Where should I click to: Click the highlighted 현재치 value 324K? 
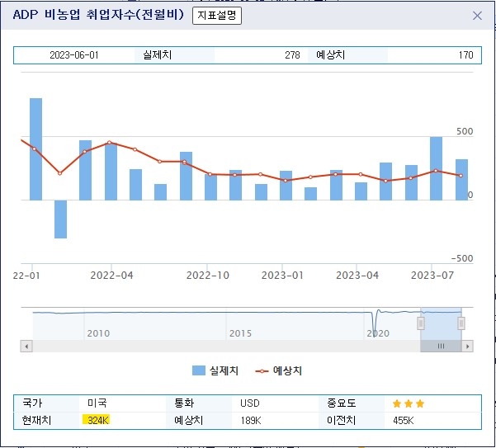point(98,420)
